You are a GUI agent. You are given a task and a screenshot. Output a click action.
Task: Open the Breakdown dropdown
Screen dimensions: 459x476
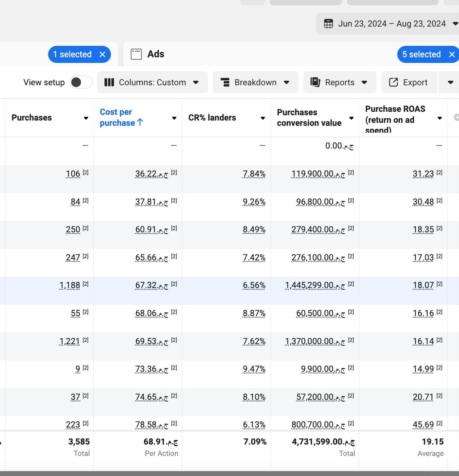coord(255,82)
